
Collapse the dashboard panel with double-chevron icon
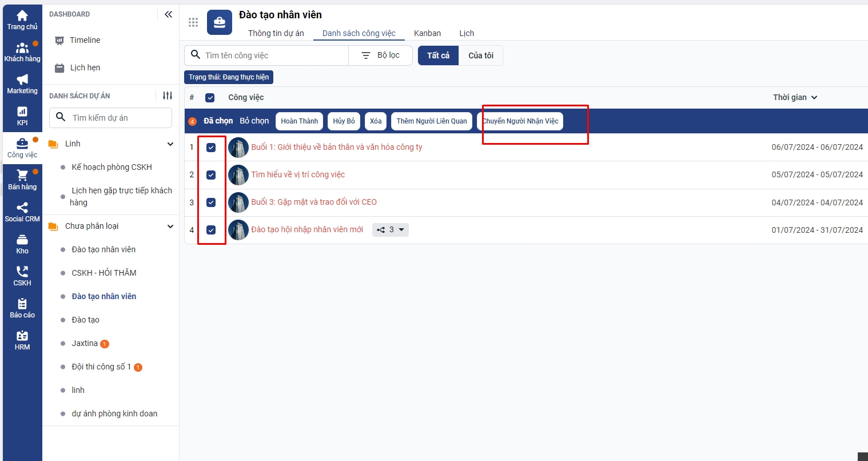(x=168, y=14)
